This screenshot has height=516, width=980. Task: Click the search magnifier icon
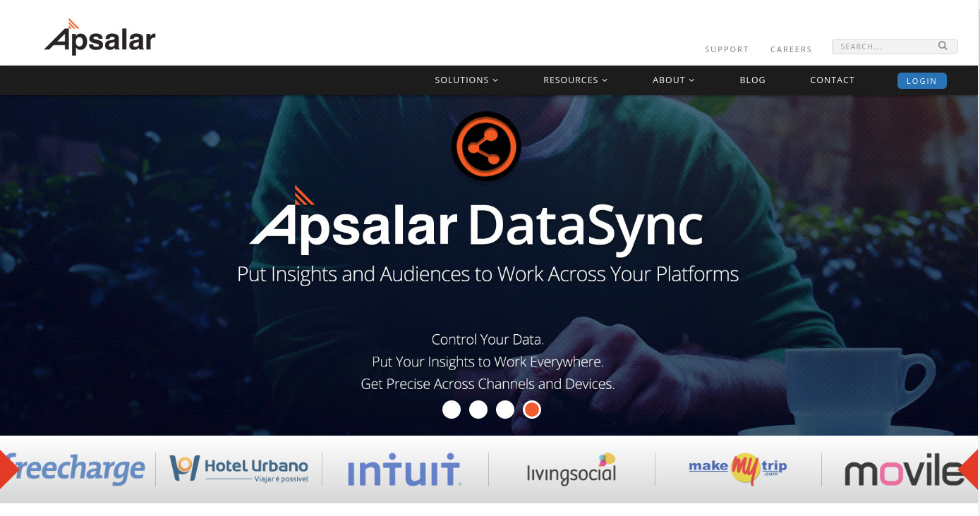coord(943,46)
